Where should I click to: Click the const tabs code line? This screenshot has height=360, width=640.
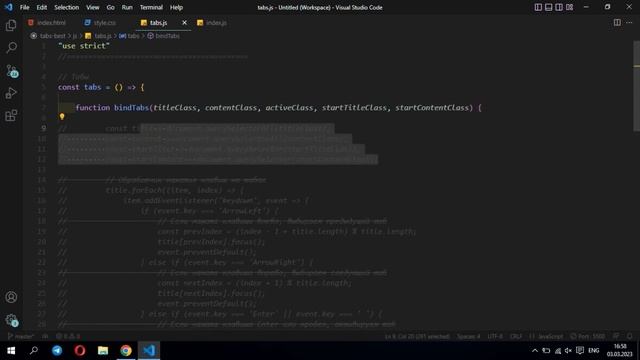click(101, 87)
